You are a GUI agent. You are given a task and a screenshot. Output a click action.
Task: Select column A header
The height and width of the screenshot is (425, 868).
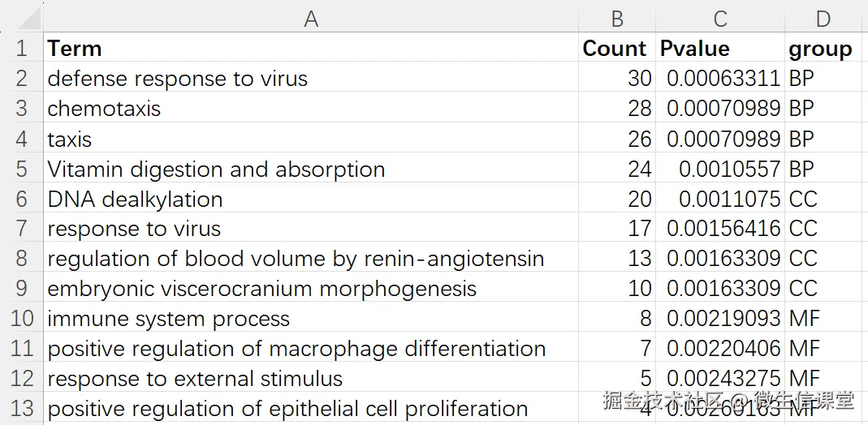311,18
